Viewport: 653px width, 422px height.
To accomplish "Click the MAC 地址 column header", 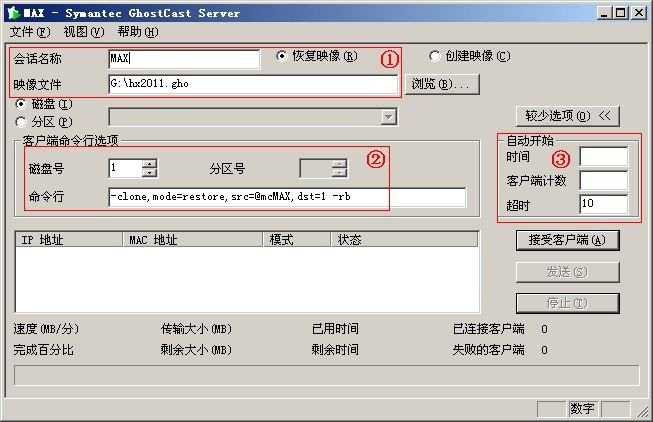I will coord(193,240).
